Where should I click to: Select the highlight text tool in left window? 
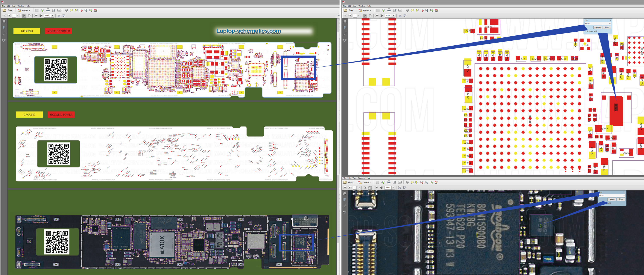tap(76, 10)
